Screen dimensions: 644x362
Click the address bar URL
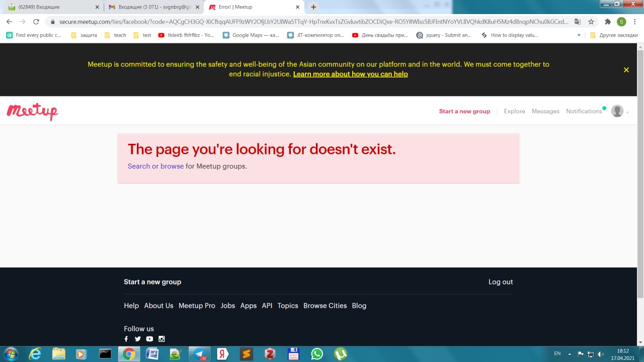[x=314, y=22]
